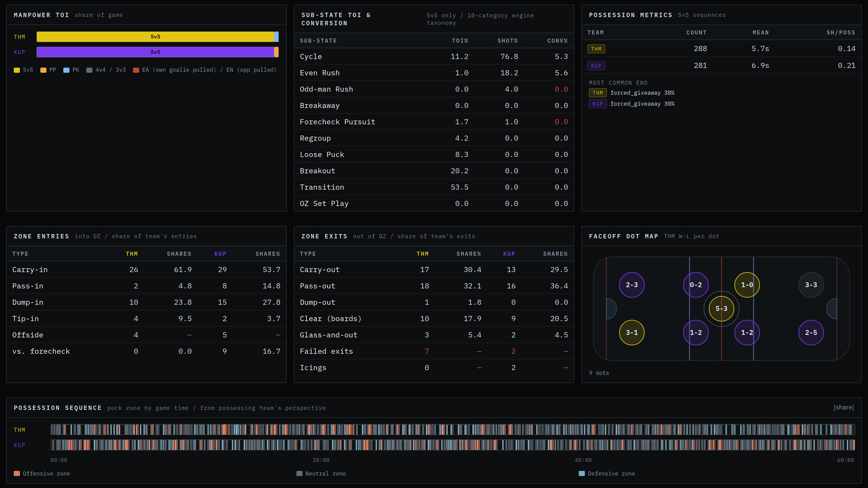Screen dimensions: 868x488
Task: Click the gray 4v4 / 3v3 legend swatch
Action: point(90,70)
